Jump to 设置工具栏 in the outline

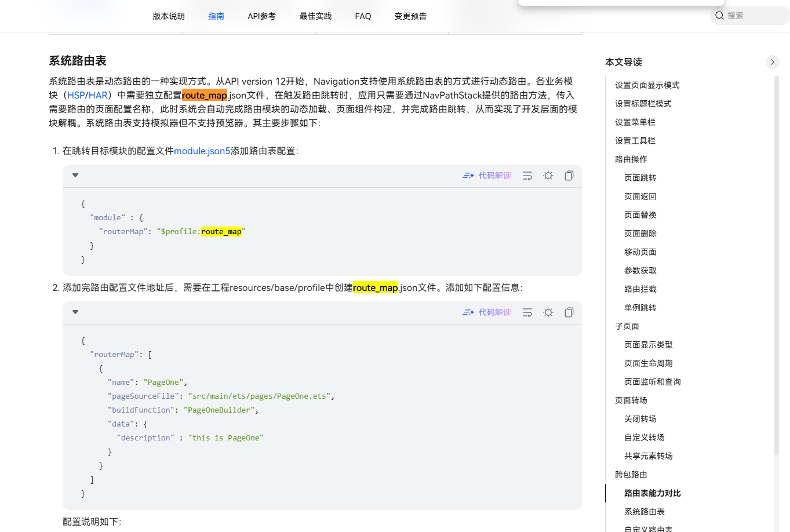(x=635, y=141)
